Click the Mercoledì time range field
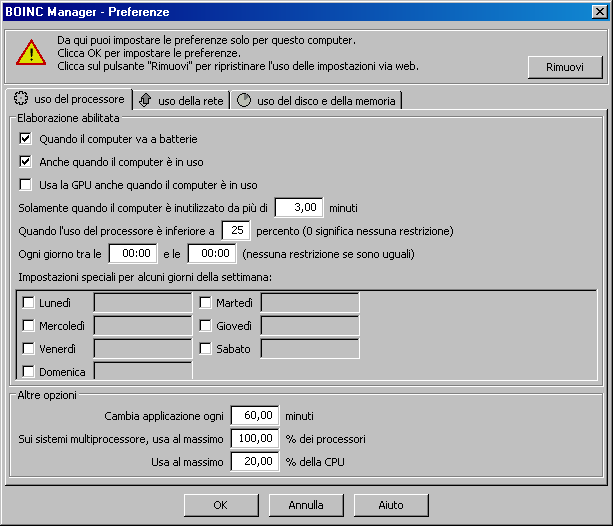Viewport: 613px width, 526px height. [143, 325]
